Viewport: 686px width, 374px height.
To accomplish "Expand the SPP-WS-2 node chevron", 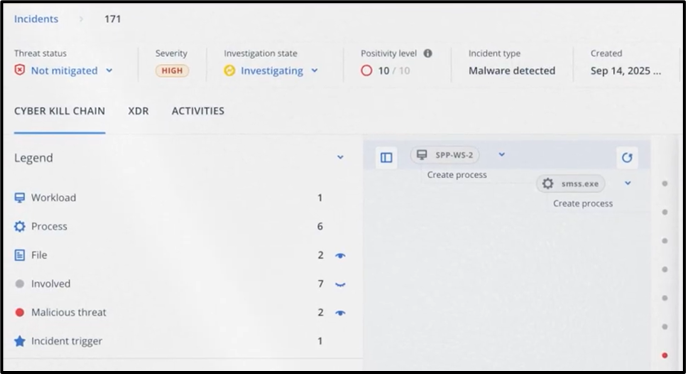I will coord(502,154).
